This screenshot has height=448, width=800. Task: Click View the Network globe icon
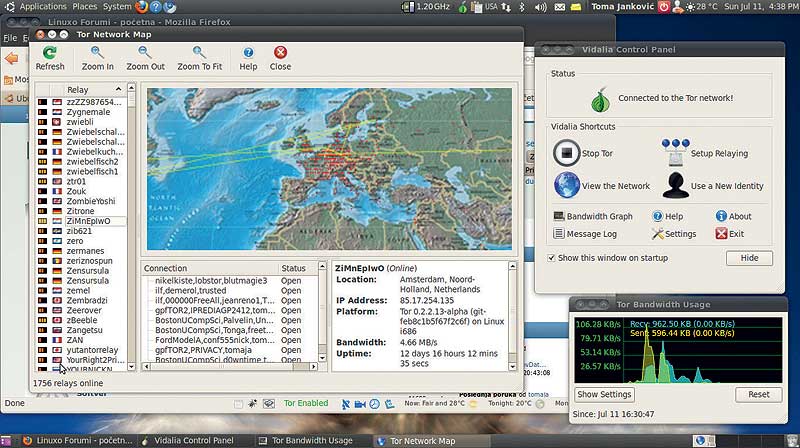pyautogui.click(x=567, y=185)
